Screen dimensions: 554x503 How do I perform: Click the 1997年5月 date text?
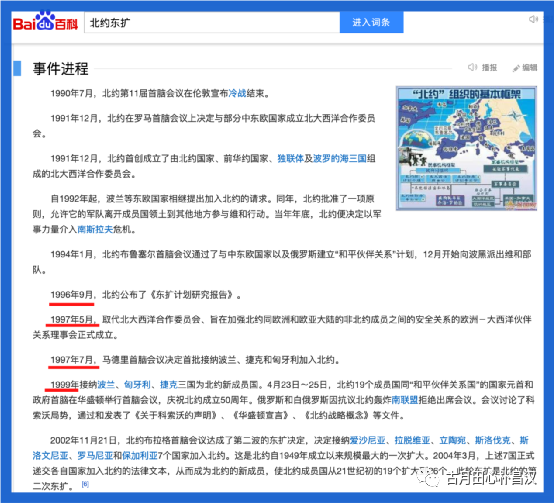[x=71, y=319]
